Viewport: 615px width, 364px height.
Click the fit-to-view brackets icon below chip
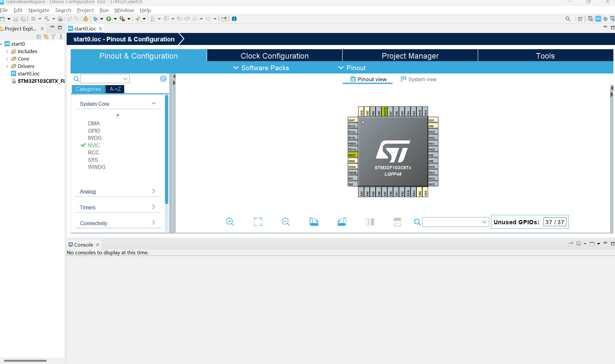(258, 222)
